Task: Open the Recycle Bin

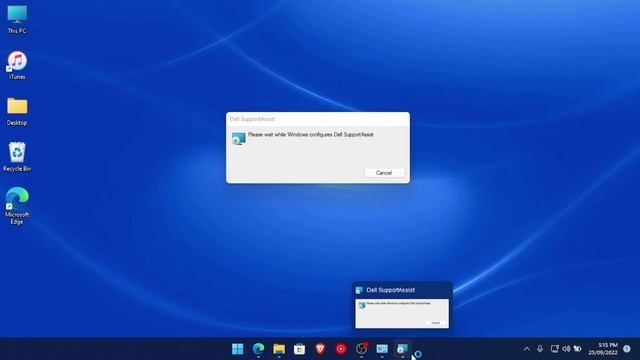Action: point(17,157)
